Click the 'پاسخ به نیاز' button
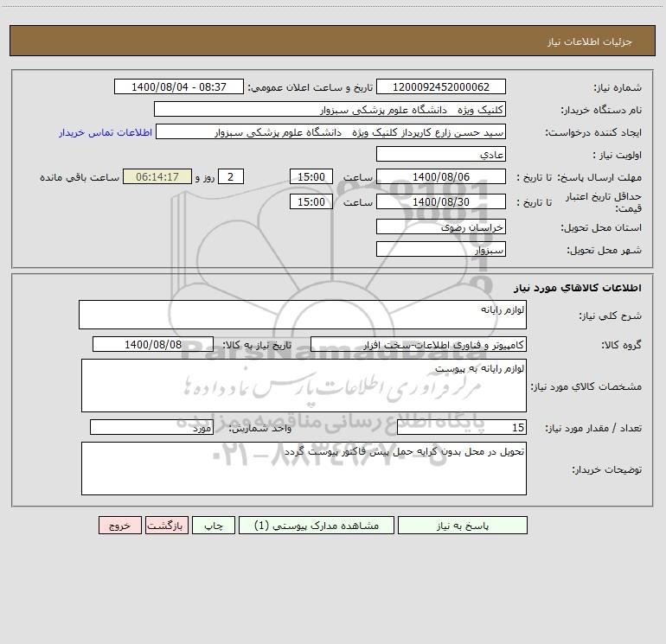Viewport: 666px width, 644px height. [462, 525]
